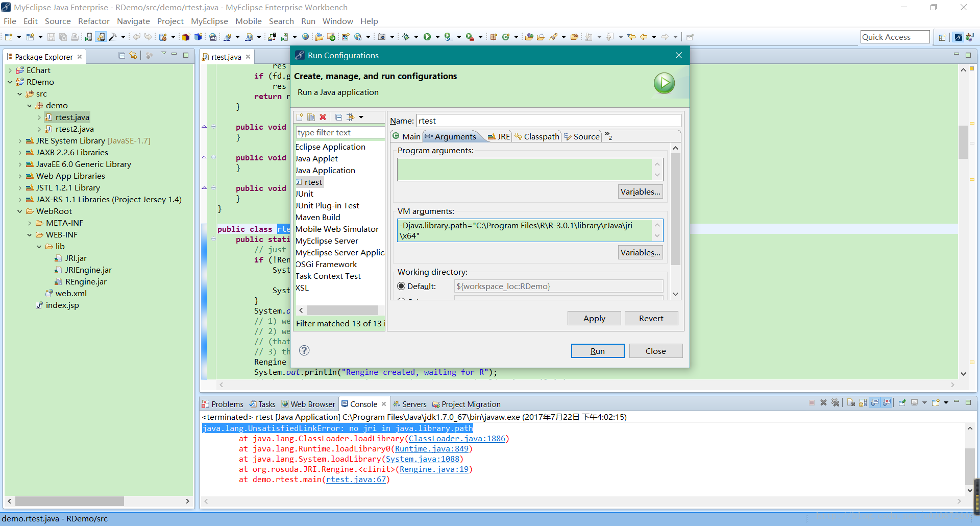Maximize the Package Explorer view

pos(186,55)
